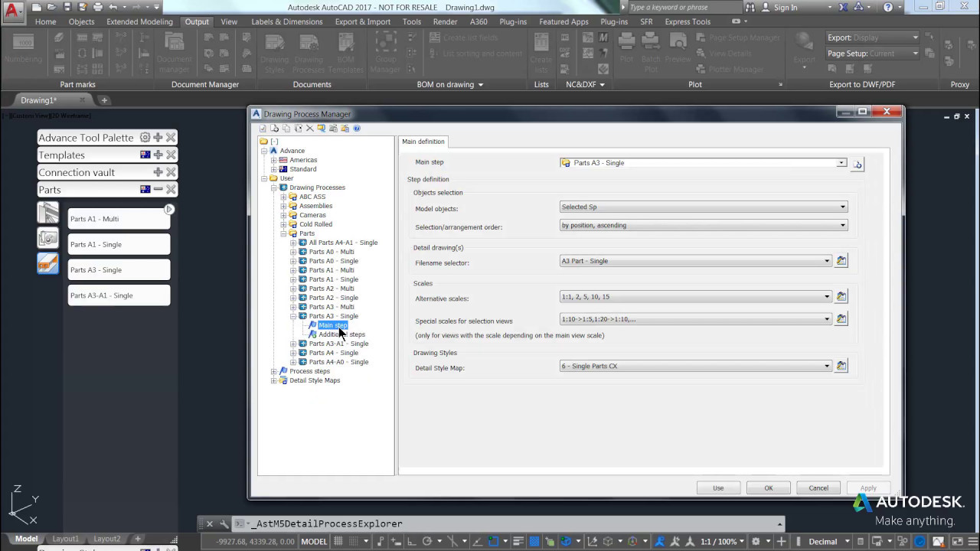Select the Main definition tab
Viewport: 980px width, 551px height.
coord(423,142)
